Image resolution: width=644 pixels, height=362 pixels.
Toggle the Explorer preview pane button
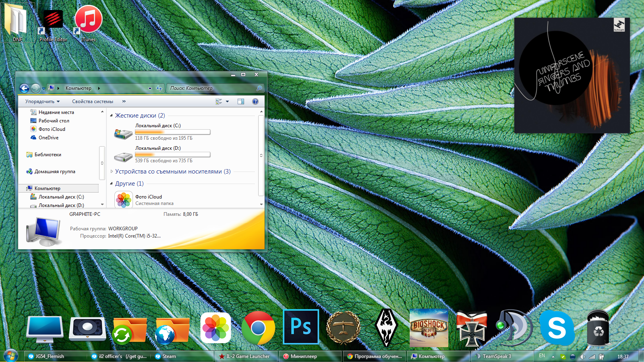point(241,101)
